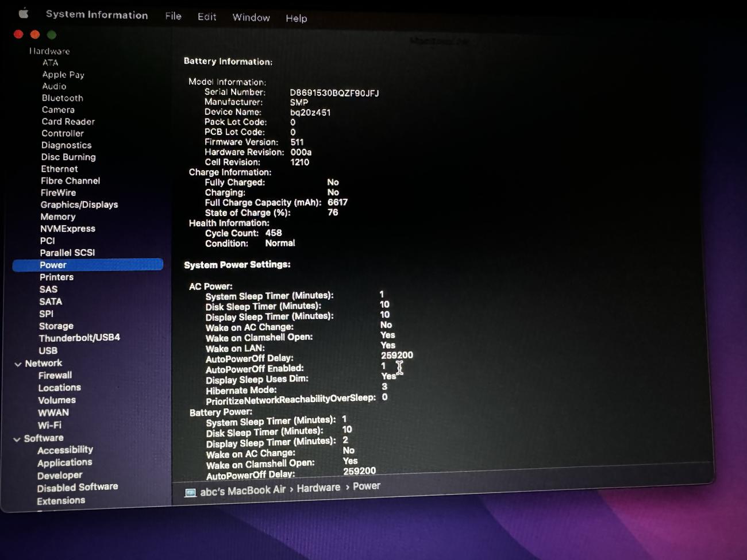Viewport: 747px width, 560px height.
Task: Collapse the Network section chevron
Action: (x=18, y=364)
